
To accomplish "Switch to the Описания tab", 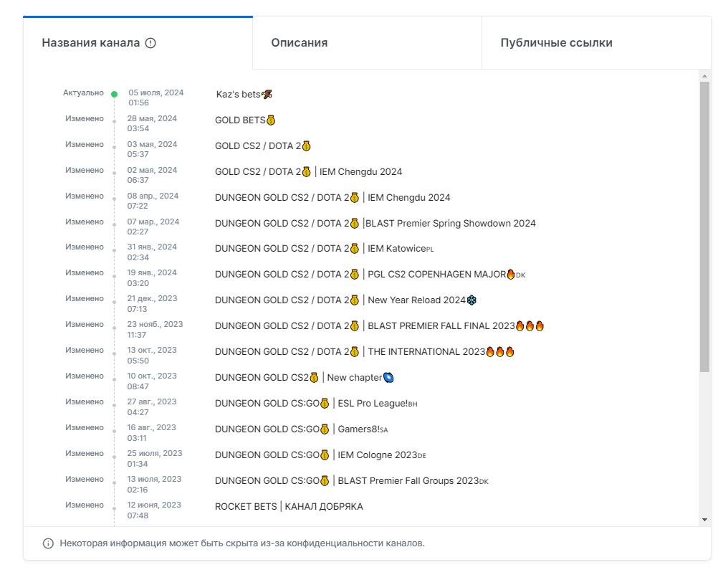I will pos(368,43).
